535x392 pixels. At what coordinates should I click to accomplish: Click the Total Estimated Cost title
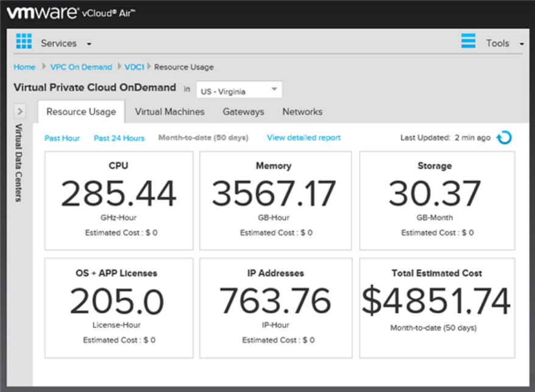coord(437,273)
